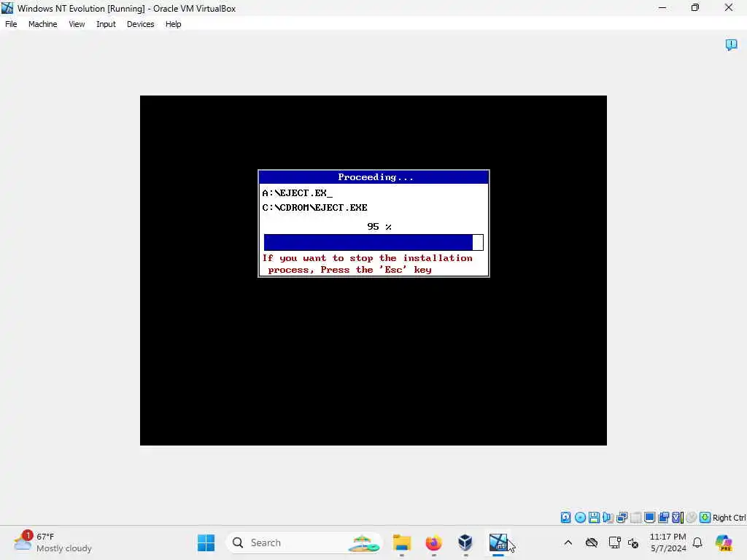The image size is (747, 560).
Task: Click the muted volume tray icon
Action: point(633,542)
